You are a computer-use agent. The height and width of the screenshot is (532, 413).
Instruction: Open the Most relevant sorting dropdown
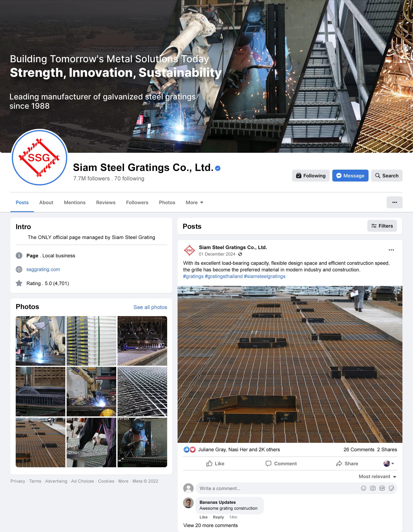click(377, 477)
